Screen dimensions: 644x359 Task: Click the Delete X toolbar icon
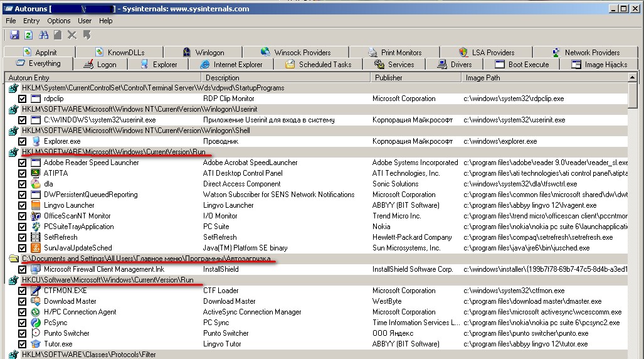click(72, 35)
